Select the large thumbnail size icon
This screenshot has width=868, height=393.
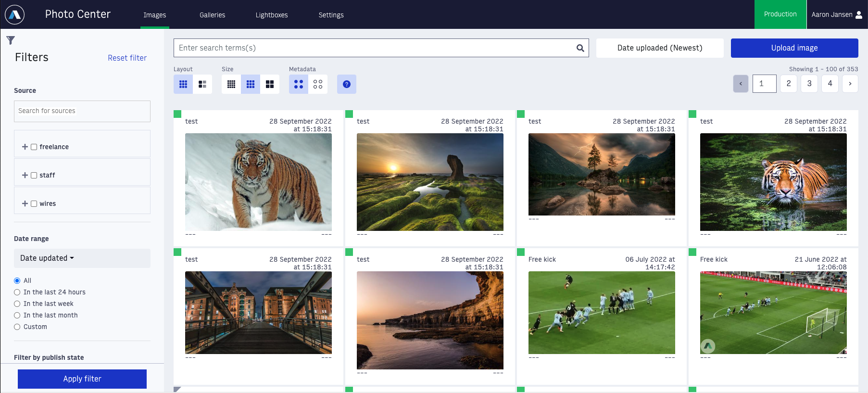click(x=270, y=84)
